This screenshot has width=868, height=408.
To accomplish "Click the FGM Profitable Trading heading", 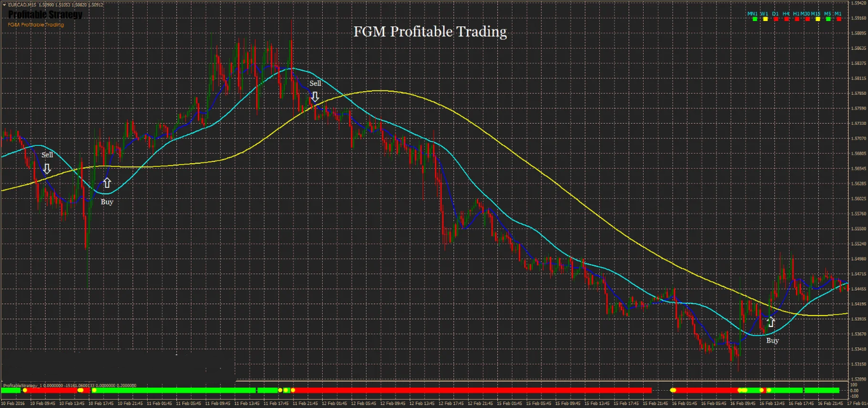I will pos(430,32).
